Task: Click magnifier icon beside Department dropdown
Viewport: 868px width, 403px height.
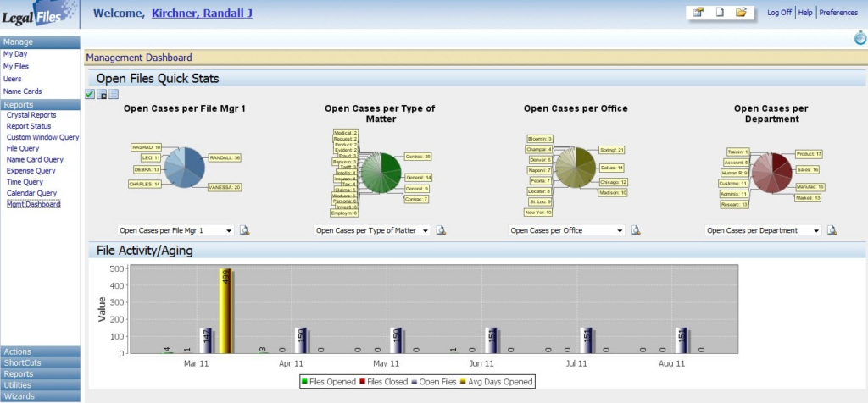Action: pyautogui.click(x=832, y=230)
